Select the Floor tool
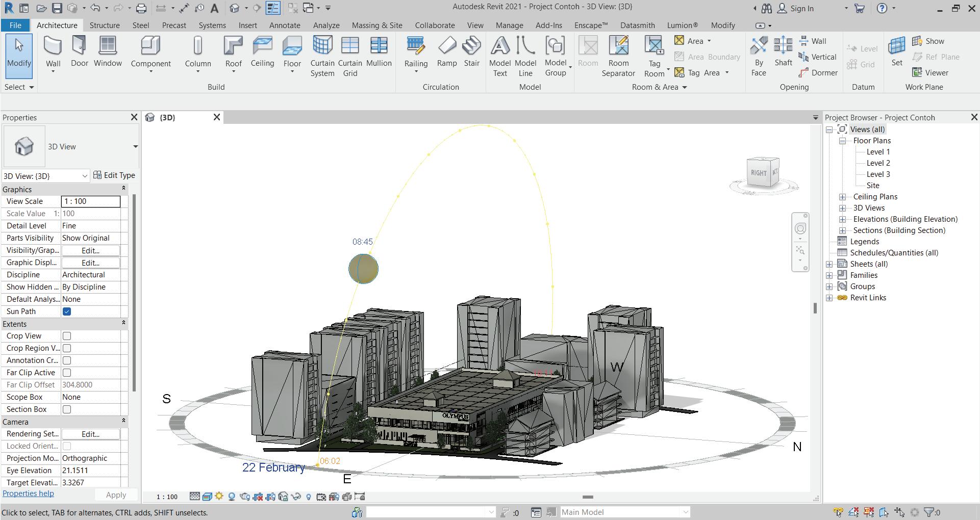Screen dimensions: 980x520 click(x=292, y=54)
